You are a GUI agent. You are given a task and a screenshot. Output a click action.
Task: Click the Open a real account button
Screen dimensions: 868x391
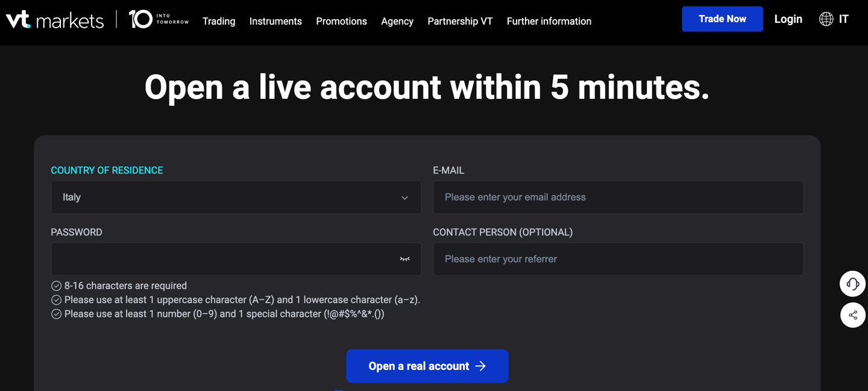point(427,366)
